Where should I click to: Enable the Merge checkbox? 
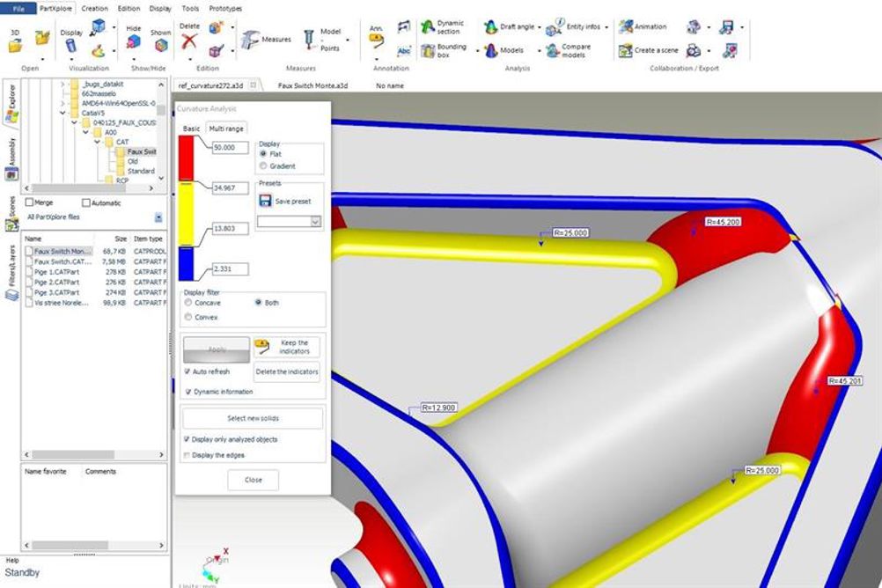30,202
